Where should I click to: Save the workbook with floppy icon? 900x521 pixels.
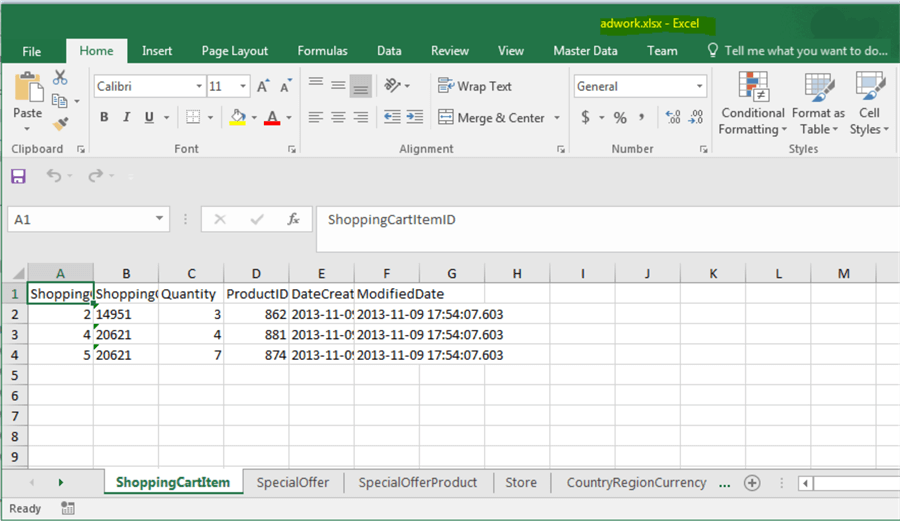[x=18, y=176]
